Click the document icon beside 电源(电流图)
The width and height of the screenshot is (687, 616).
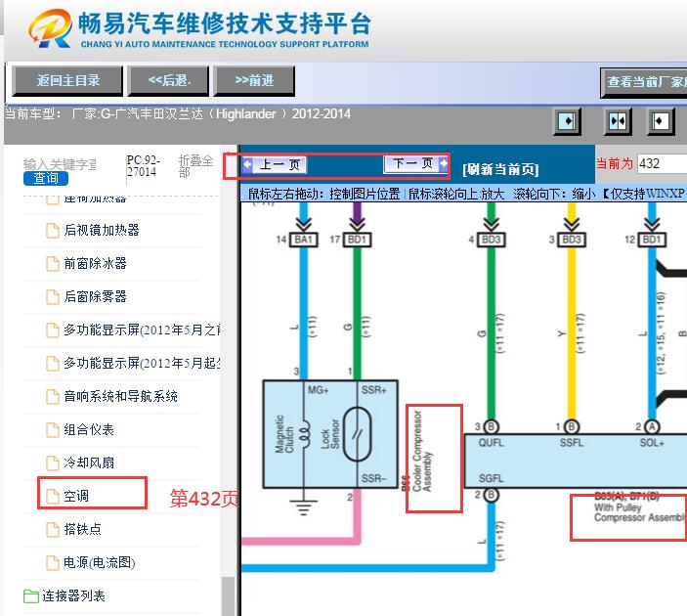[x=53, y=563]
